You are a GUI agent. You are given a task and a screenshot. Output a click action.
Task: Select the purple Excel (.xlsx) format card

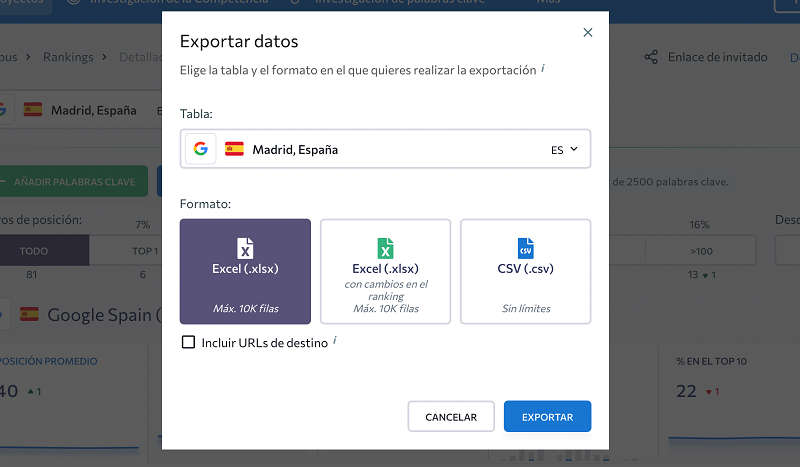click(x=245, y=272)
